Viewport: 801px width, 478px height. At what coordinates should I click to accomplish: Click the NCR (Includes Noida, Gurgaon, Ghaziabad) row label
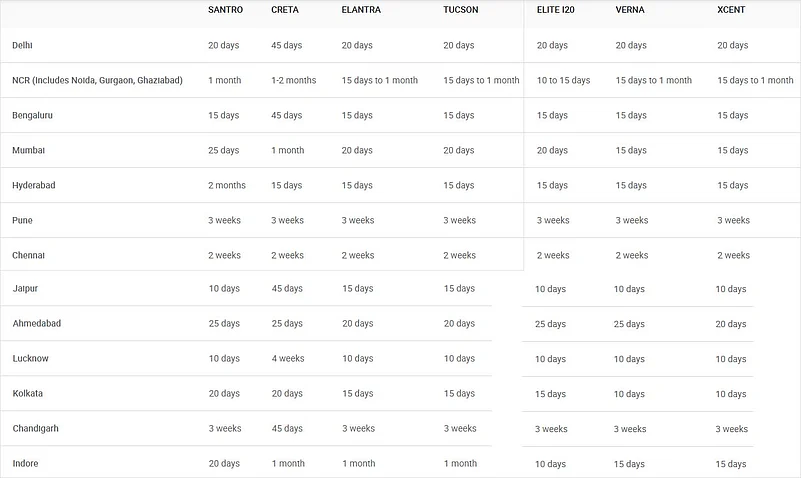[97, 80]
